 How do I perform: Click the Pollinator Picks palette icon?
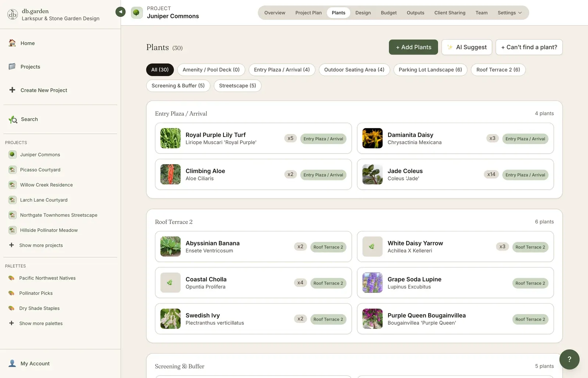pos(11,293)
